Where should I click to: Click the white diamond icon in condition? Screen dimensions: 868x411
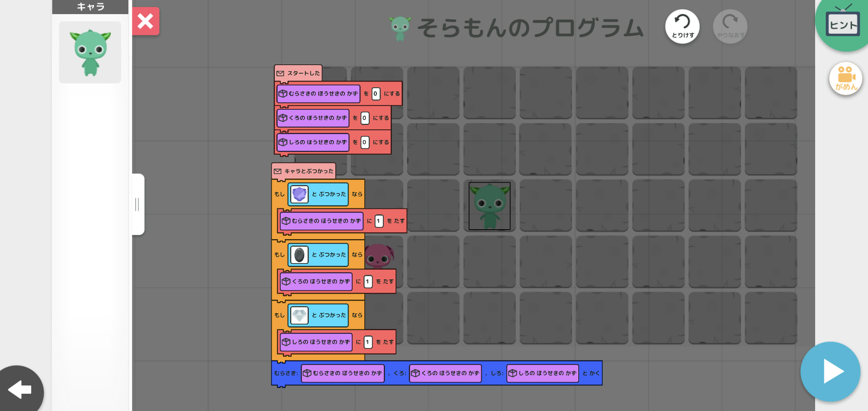[299, 316]
